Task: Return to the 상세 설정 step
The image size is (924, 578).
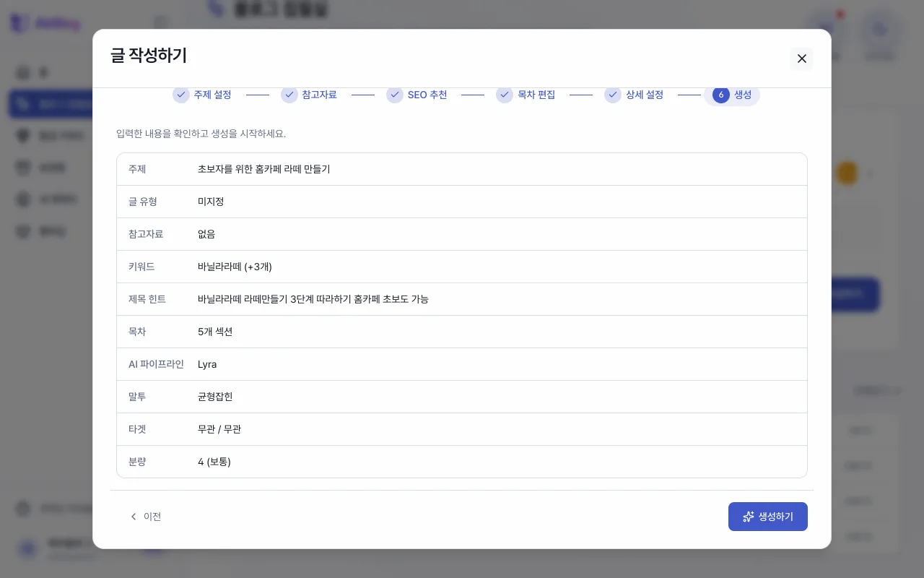Action: click(x=634, y=95)
